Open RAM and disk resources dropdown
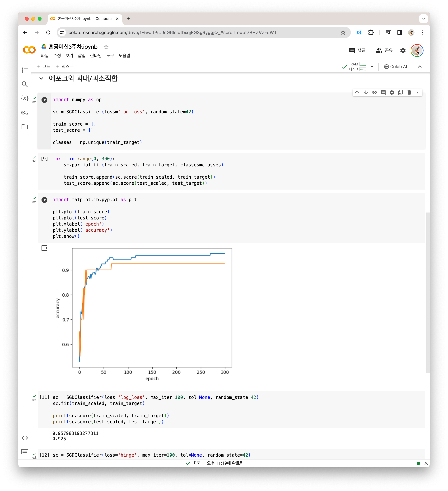 coord(372,67)
